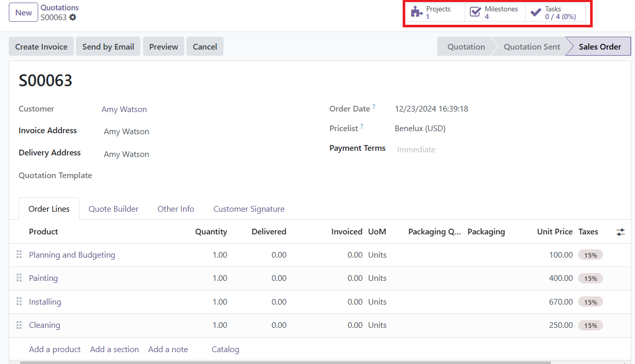Click the Preview button
The width and height of the screenshot is (635, 364).
pos(164,46)
